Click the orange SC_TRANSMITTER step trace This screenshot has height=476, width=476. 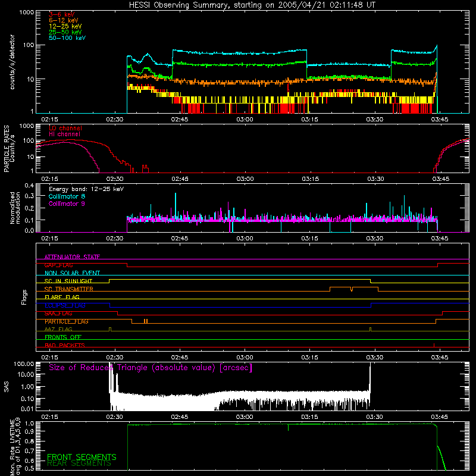pos(354,289)
